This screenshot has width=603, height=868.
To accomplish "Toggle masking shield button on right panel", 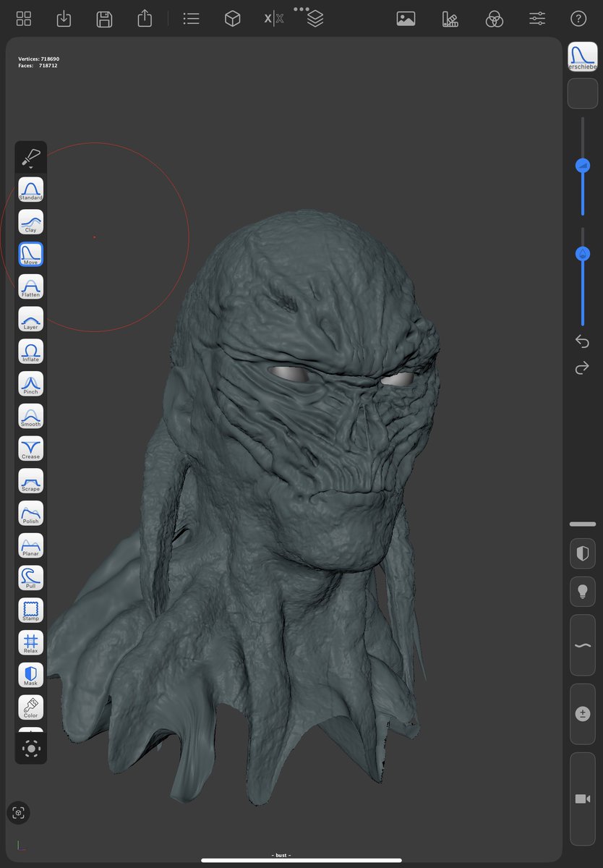I will [583, 554].
